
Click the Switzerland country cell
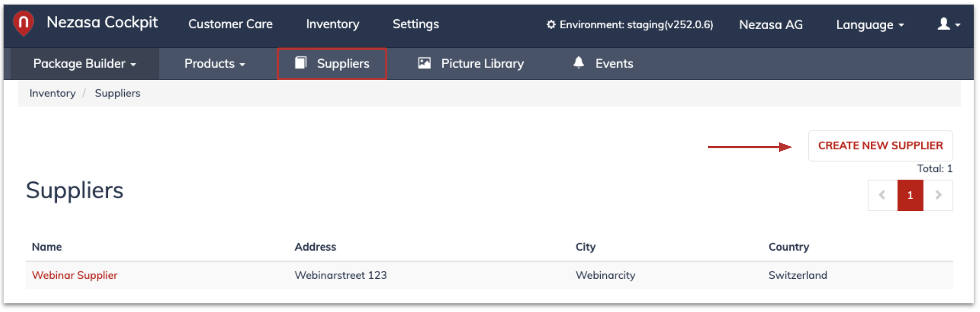798,275
